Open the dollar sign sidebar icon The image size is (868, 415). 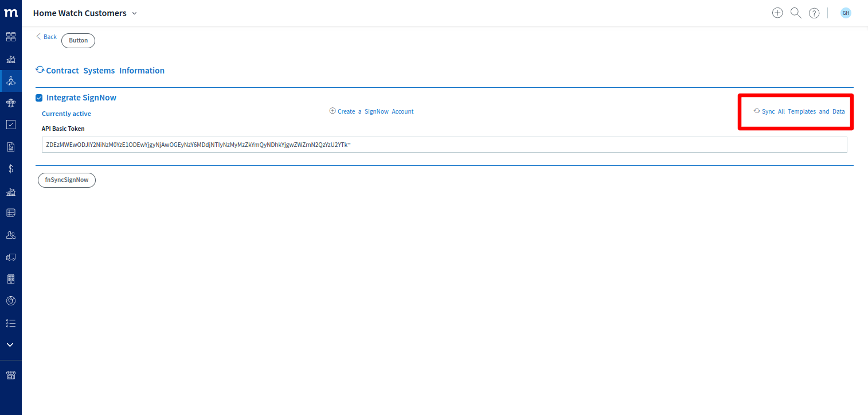click(10, 169)
